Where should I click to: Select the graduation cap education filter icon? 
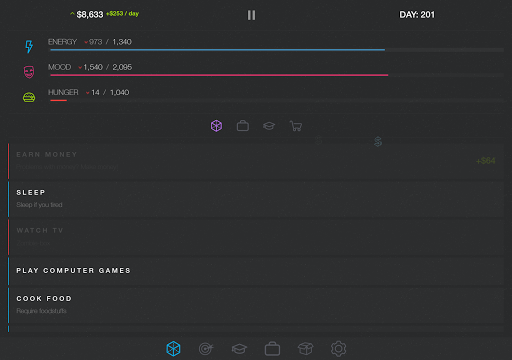[x=269, y=126]
